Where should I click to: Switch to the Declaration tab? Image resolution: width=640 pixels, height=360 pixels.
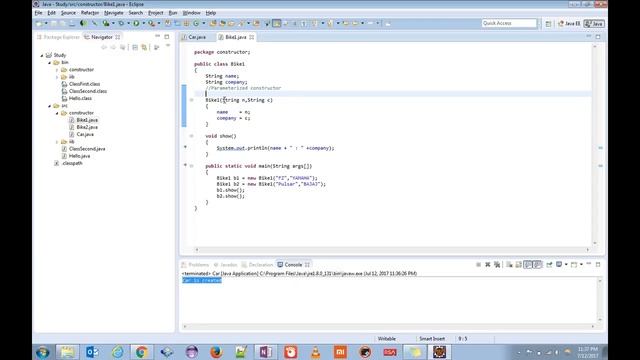pos(257,265)
